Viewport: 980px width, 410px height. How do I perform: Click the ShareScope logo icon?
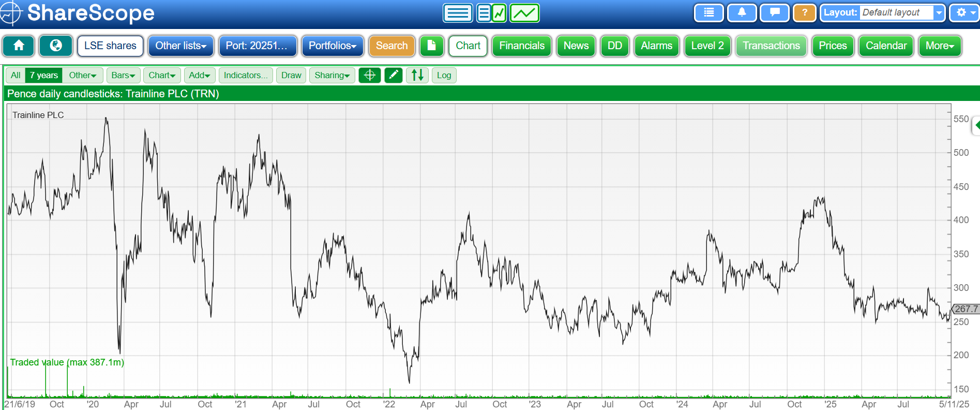tap(11, 13)
